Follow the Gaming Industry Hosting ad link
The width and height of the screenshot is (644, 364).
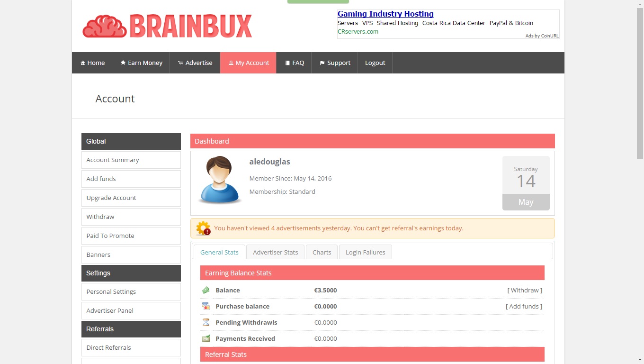click(385, 14)
